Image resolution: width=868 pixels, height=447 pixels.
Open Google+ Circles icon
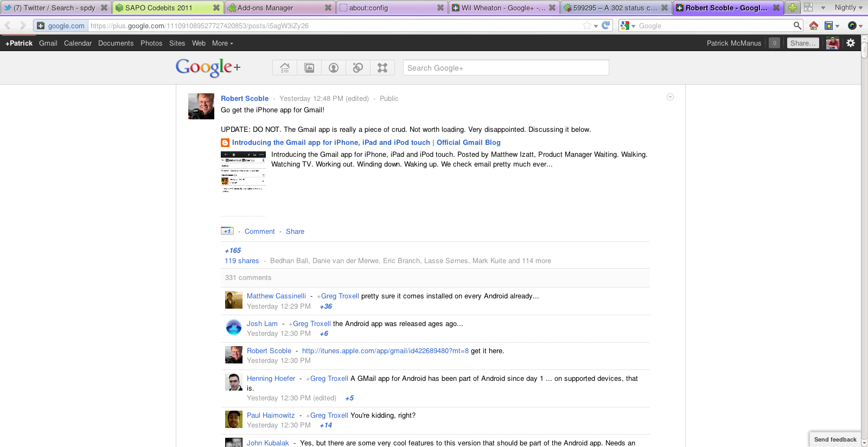point(358,68)
